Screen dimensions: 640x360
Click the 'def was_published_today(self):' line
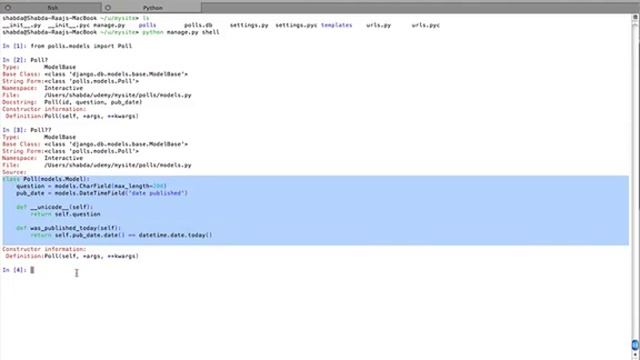(x=69, y=228)
